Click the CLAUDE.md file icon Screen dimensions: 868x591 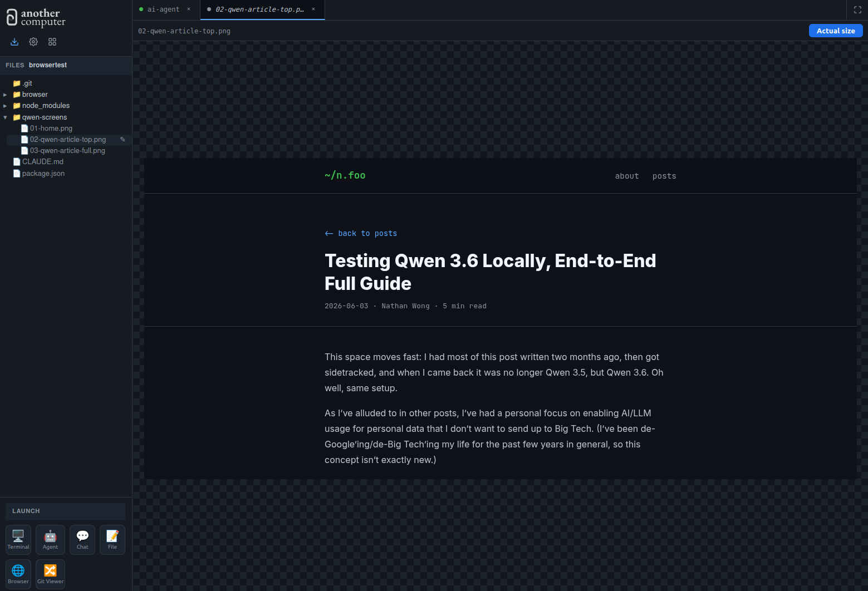point(17,162)
